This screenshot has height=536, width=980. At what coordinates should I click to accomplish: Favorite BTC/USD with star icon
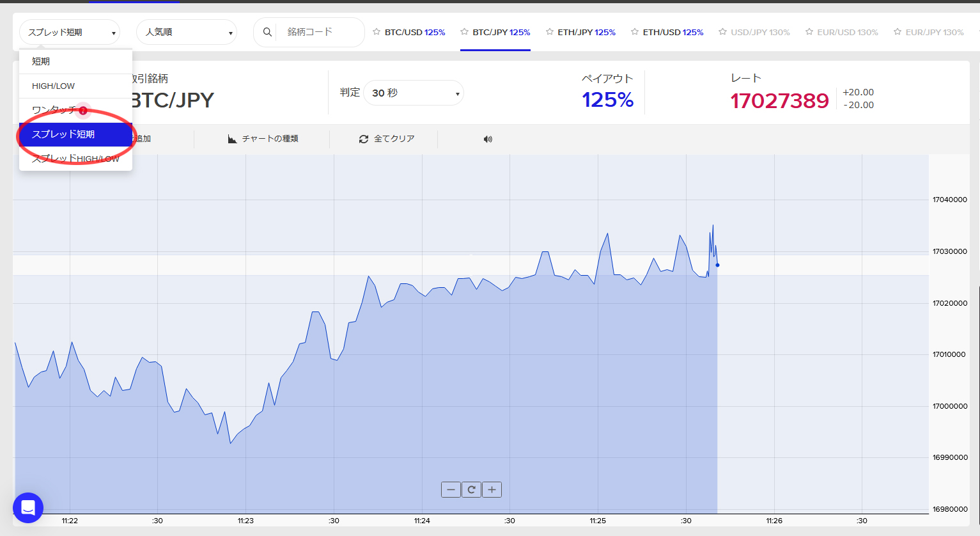click(377, 32)
